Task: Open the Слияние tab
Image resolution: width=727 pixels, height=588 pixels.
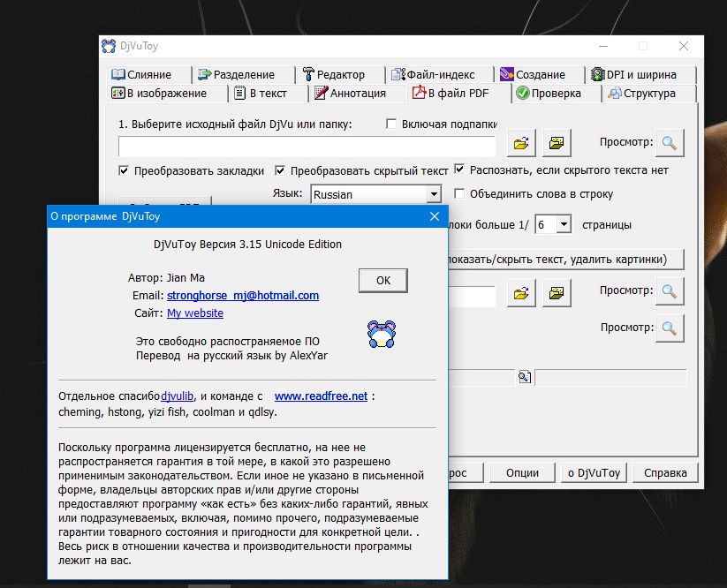Action: [x=149, y=74]
